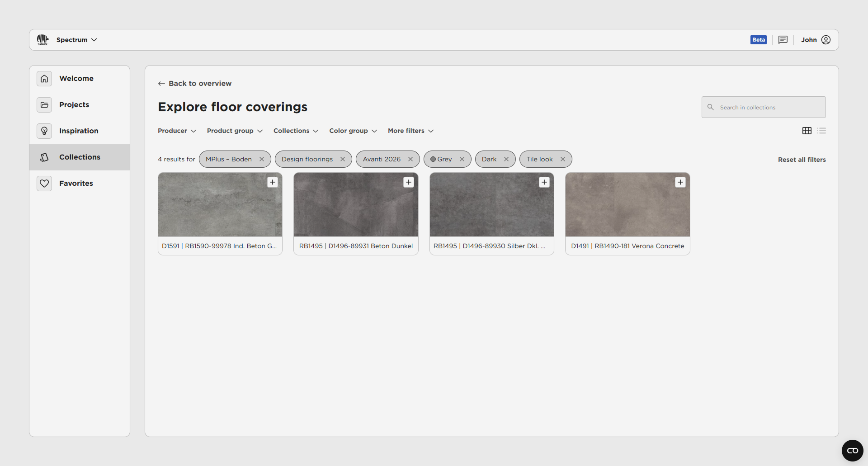
Task: Go to Projects in sidebar
Action: [x=74, y=105]
